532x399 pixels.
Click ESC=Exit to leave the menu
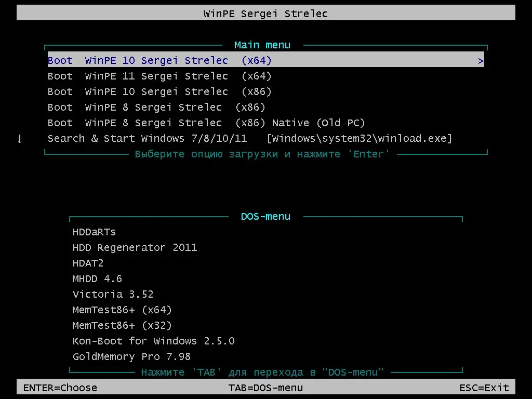pos(484,388)
